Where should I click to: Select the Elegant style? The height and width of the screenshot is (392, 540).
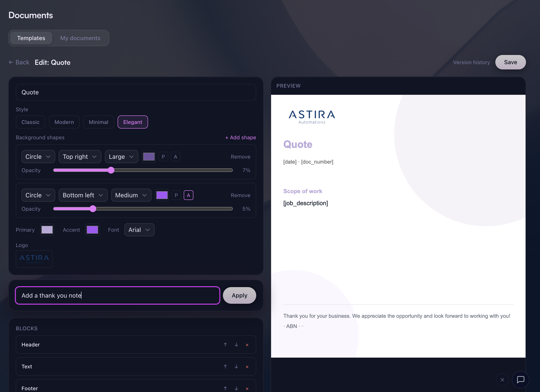point(133,122)
